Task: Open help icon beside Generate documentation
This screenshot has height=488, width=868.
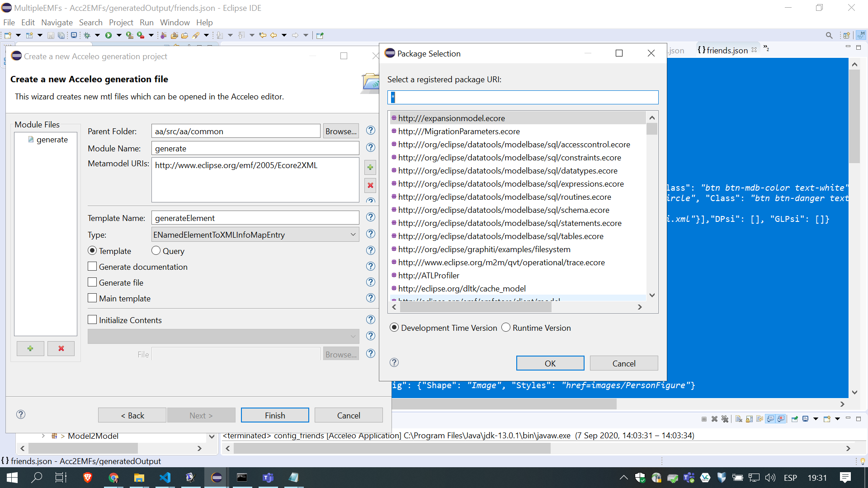Action: (370, 267)
